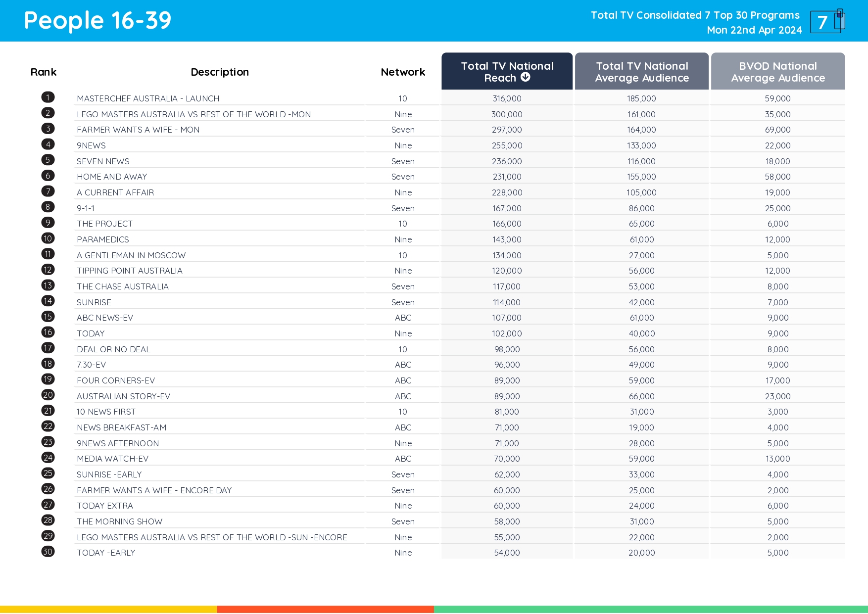Image resolution: width=868 pixels, height=614 pixels.
Task: Click the rank 15 circle badge
Action: click(x=48, y=316)
